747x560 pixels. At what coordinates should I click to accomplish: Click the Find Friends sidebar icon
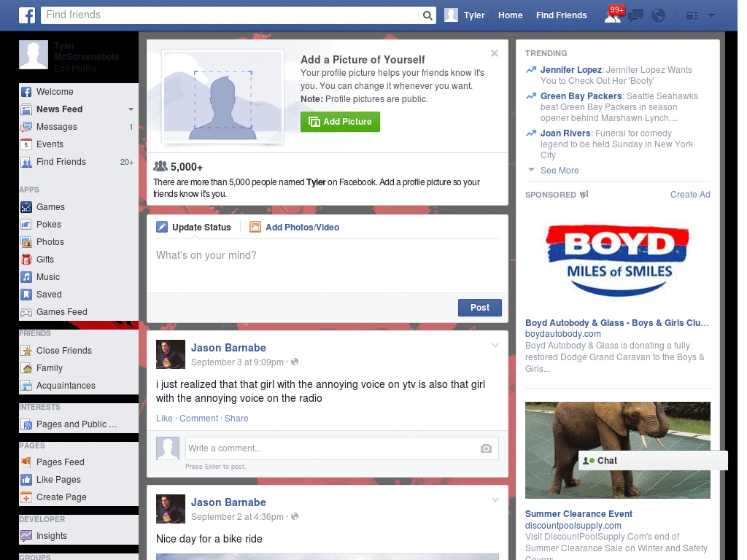click(26, 162)
